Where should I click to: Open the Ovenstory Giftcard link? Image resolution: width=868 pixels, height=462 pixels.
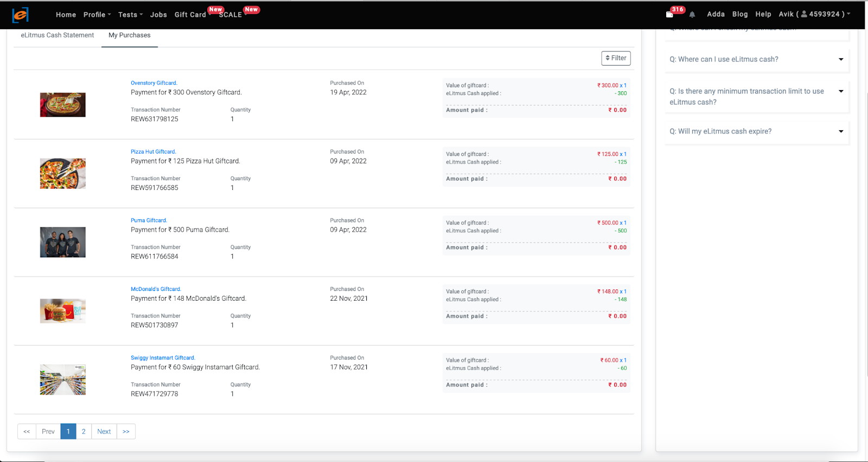click(x=154, y=83)
